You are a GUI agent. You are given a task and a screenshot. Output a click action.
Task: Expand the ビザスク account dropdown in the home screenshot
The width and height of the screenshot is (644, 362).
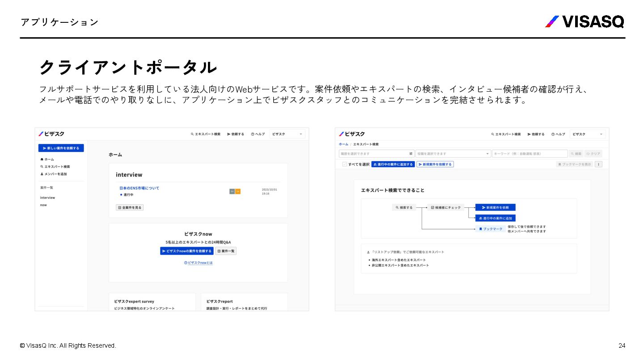pos(288,134)
